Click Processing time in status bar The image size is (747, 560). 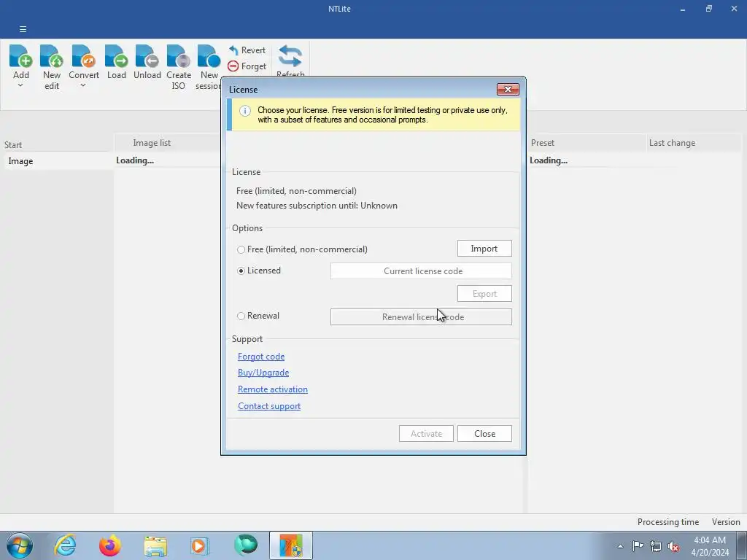(x=668, y=522)
